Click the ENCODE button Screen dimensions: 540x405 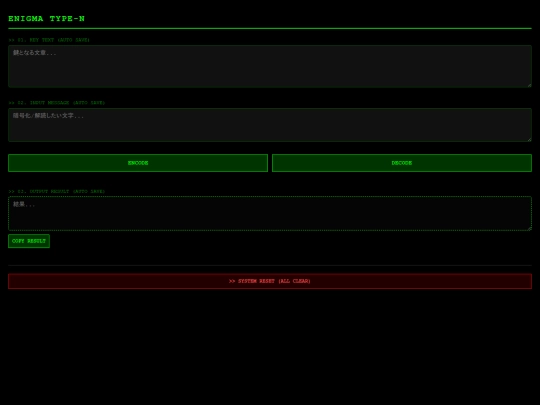click(x=138, y=163)
